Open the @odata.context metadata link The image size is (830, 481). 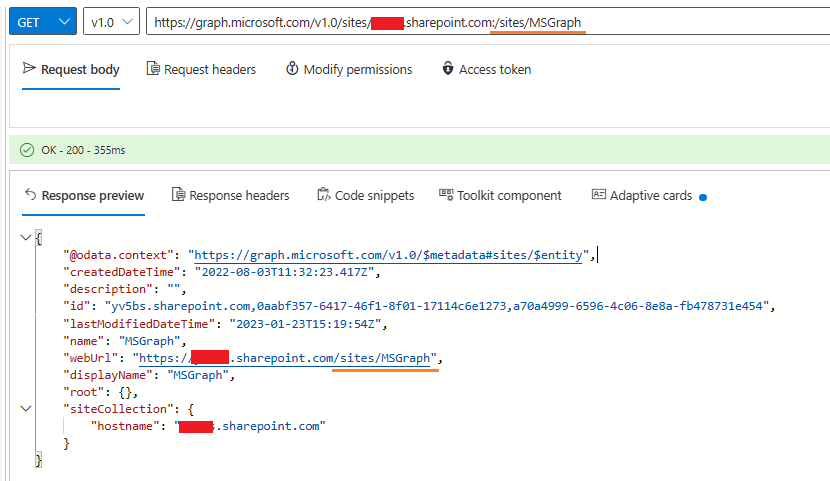[388, 255]
